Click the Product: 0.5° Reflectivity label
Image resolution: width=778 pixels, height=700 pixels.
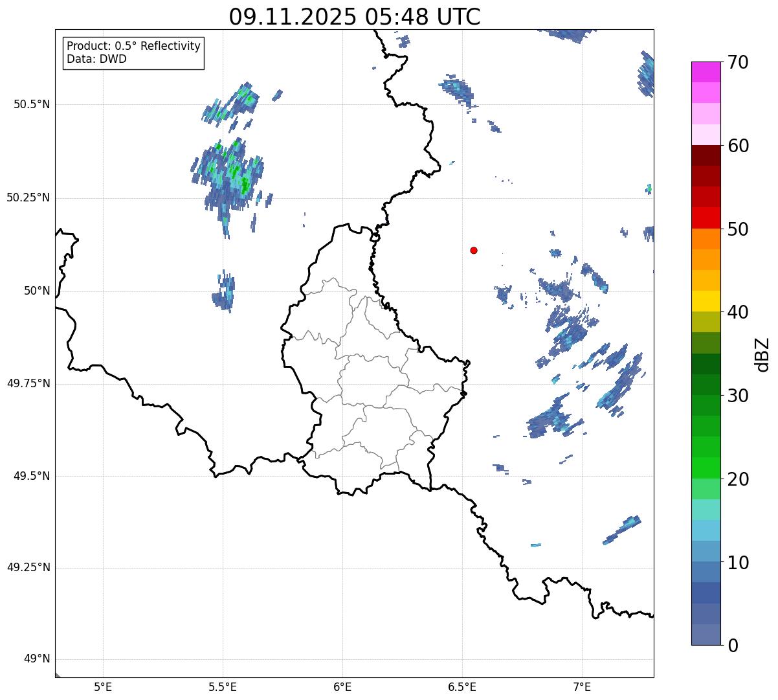pos(133,46)
